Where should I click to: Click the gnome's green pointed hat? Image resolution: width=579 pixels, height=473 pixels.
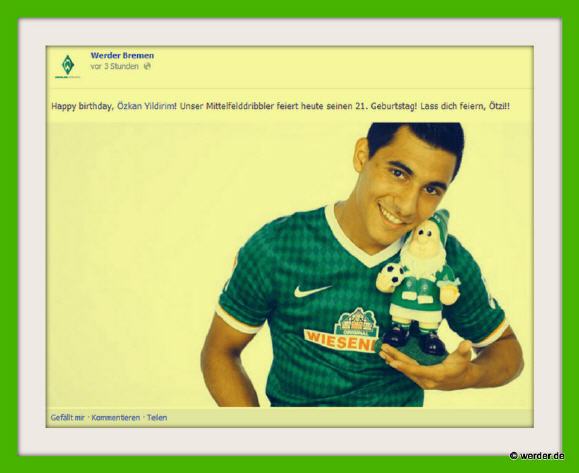tap(439, 221)
